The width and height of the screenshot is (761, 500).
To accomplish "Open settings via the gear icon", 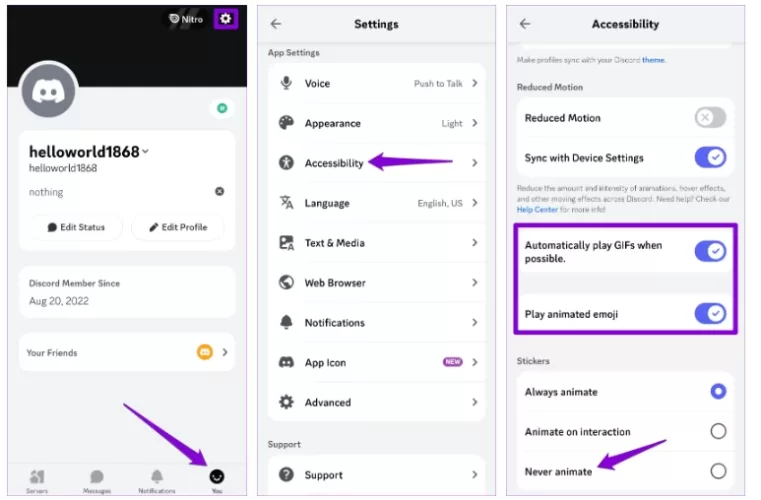I will [226, 19].
